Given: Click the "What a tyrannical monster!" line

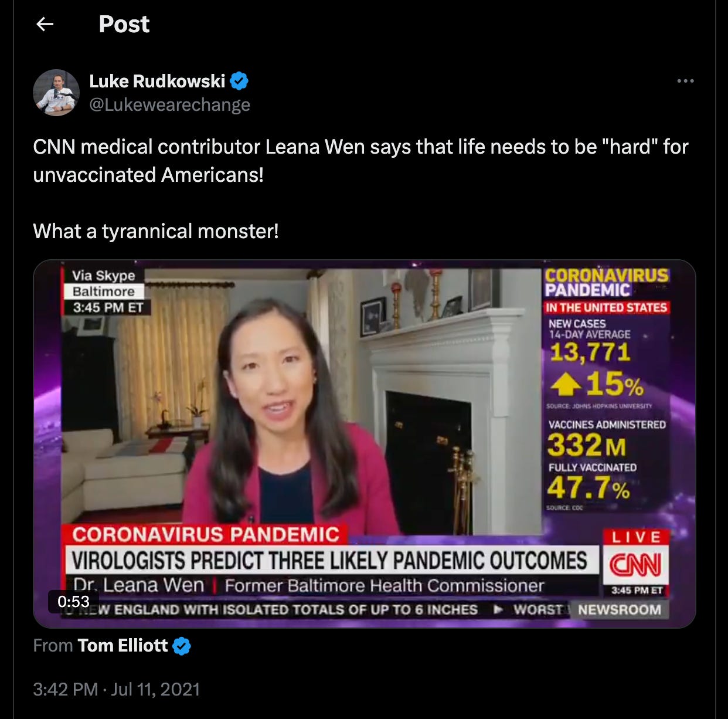Looking at the screenshot, I should coord(156,231).
